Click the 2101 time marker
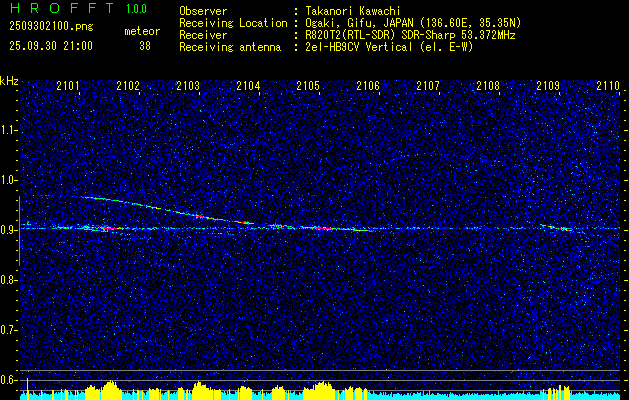The image size is (629, 400). pos(68,87)
